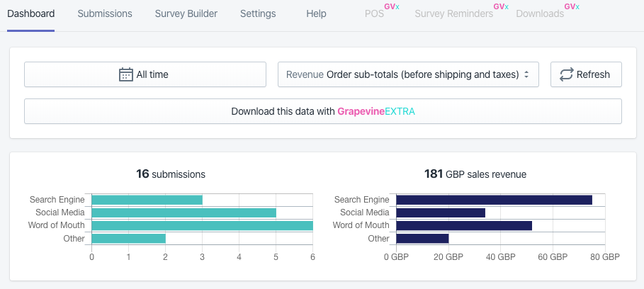Click the GVx badge on Downloads

click(571, 6)
